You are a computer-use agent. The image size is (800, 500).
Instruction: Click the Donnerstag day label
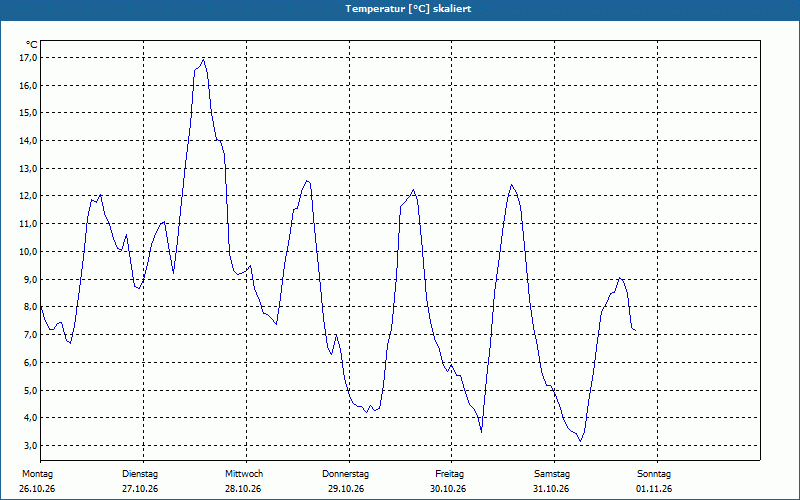(345, 474)
